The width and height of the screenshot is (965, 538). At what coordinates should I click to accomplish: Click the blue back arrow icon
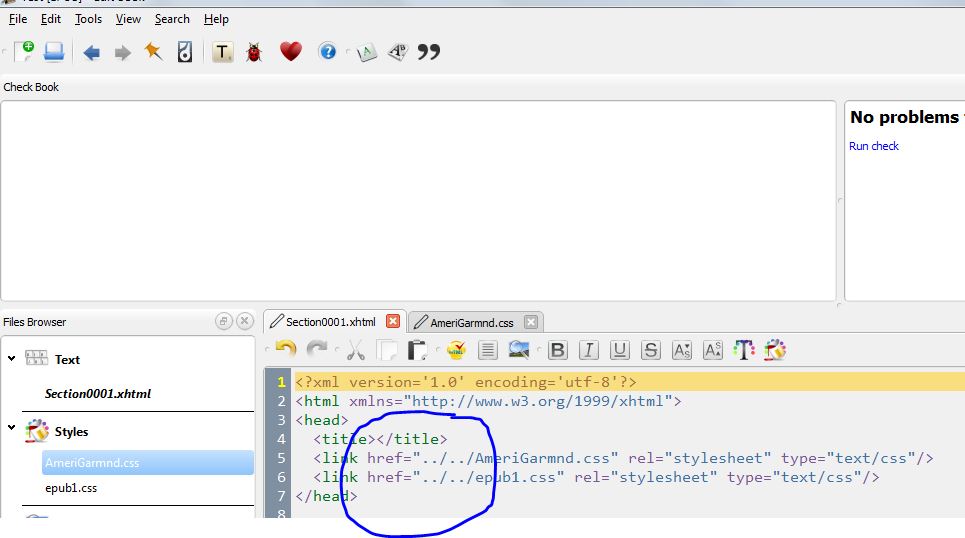click(92, 52)
